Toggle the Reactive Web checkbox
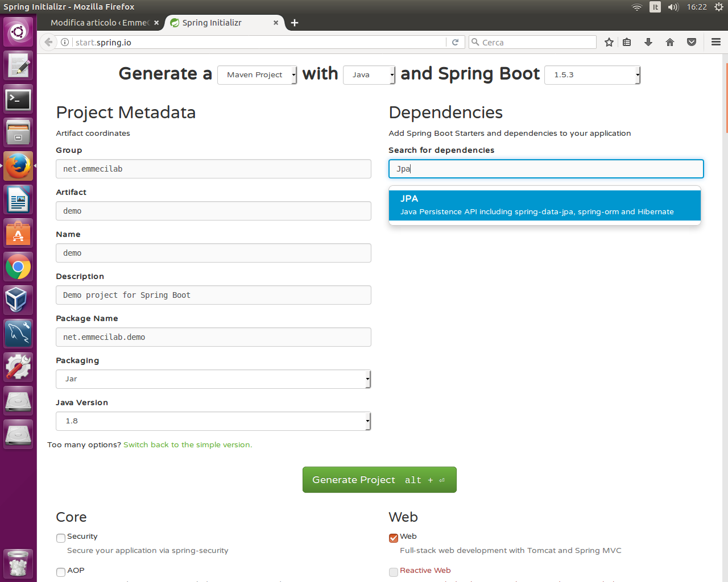This screenshot has width=728, height=582. (394, 572)
